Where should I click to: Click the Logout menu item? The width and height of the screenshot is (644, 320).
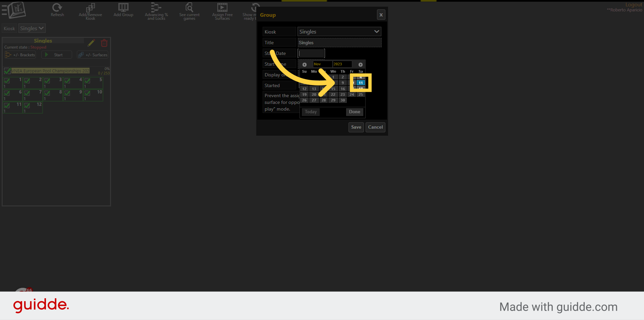tap(633, 4)
